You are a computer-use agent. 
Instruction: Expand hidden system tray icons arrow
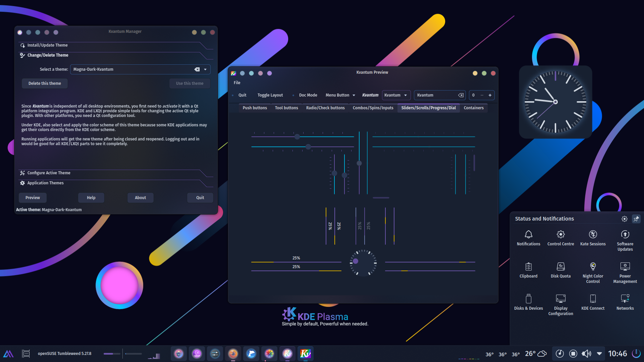599,354
